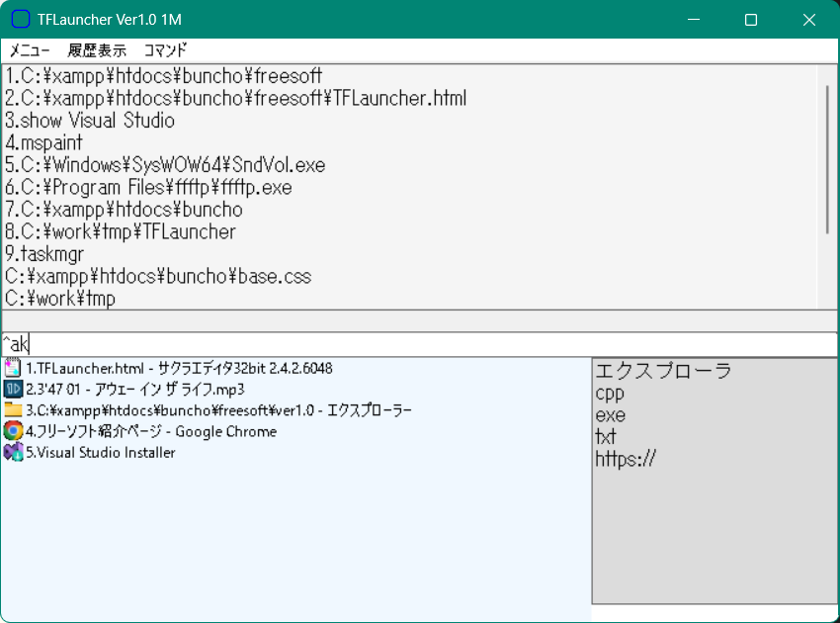Viewport: 840px width, 623px height.
Task: Choose the show Visual Studio history entry
Action: click(90, 121)
